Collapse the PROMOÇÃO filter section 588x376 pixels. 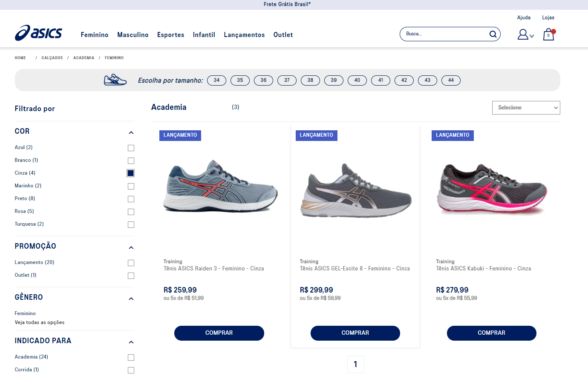(x=131, y=247)
